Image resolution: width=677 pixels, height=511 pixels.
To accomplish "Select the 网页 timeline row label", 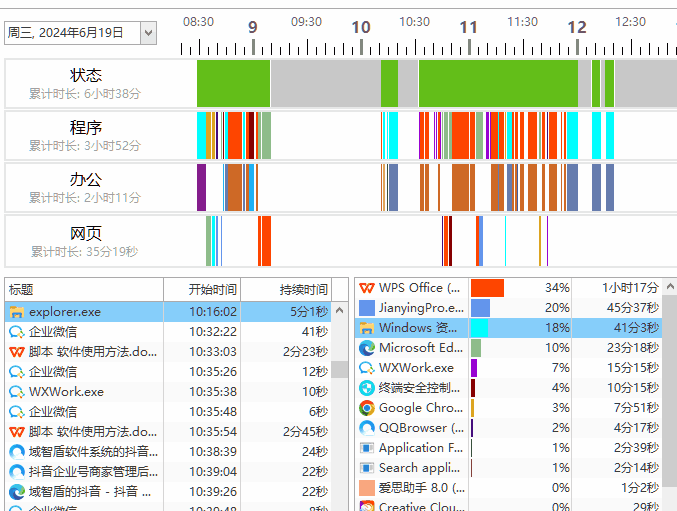I will click(x=85, y=233).
